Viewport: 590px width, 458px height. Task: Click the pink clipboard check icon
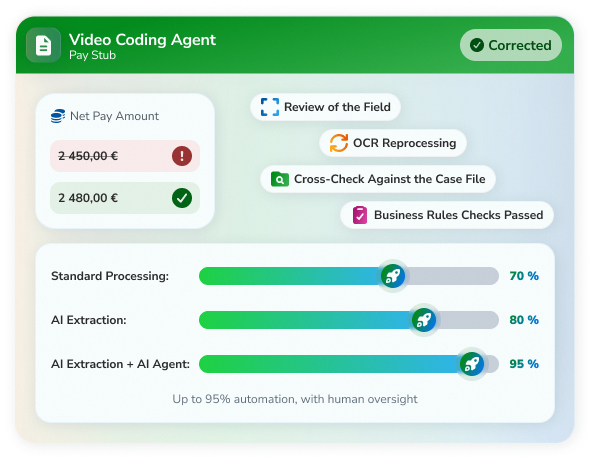coord(360,215)
